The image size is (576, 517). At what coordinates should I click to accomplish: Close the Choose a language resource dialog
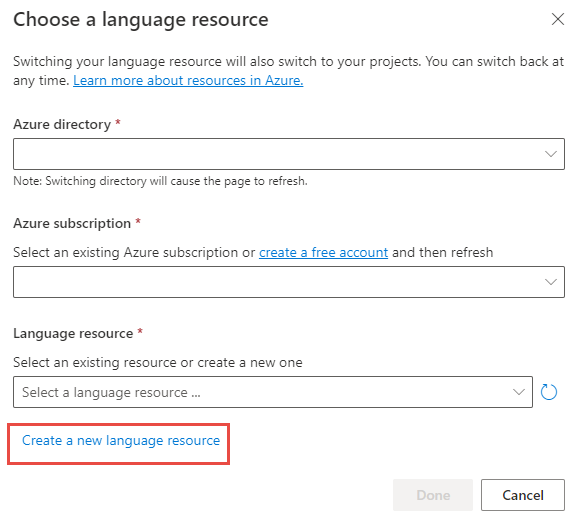[557, 19]
